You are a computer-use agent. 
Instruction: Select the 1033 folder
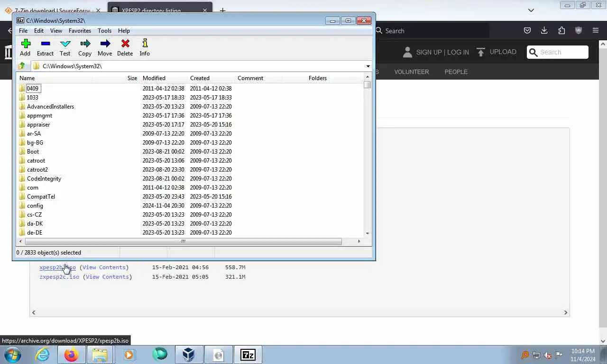coord(32,98)
